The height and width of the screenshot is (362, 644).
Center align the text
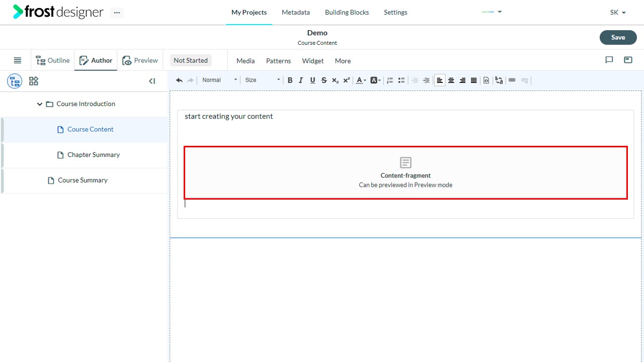click(451, 80)
